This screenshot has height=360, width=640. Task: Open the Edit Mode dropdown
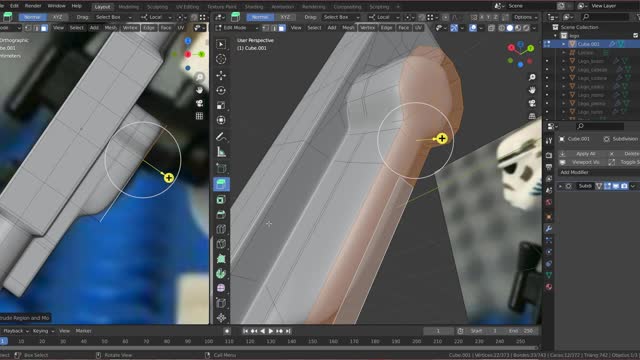[x=237, y=28]
